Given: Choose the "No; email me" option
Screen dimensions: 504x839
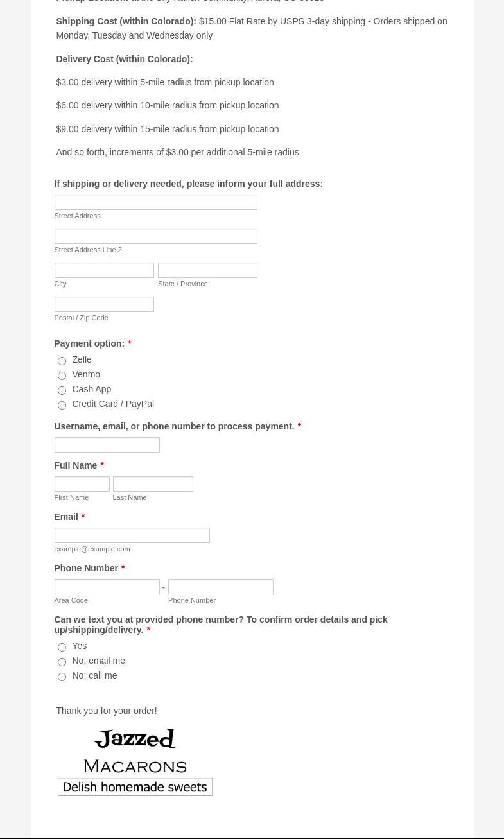Looking at the screenshot, I should click(x=62, y=662).
